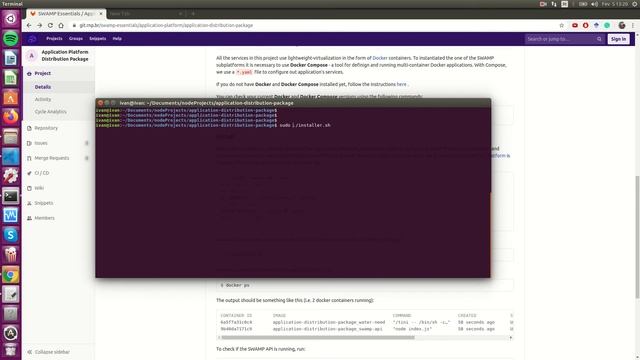Screen dimensions: 640x360
Task: Open the network indicator in top panel
Action: coord(554,4)
